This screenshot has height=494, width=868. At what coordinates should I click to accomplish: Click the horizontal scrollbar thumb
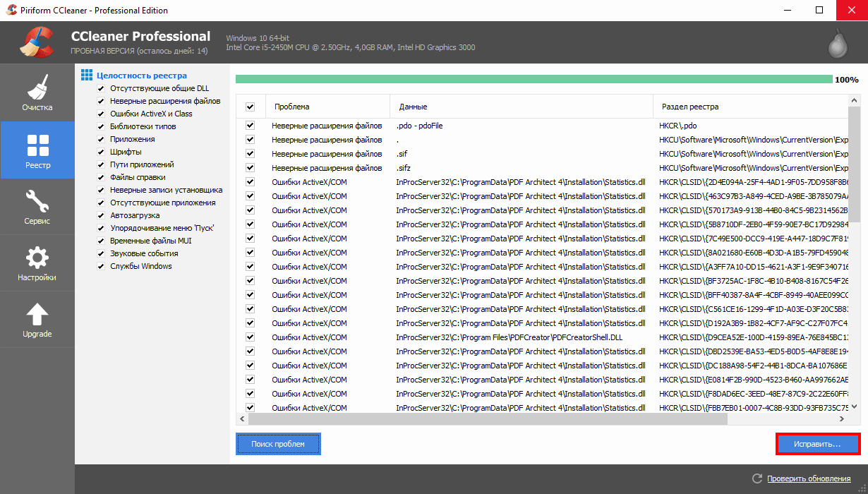point(487,419)
